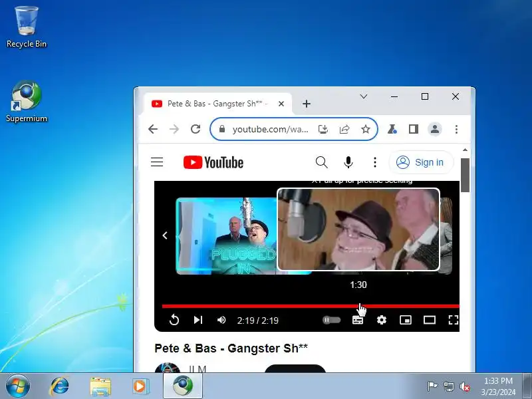Enter full screen mode
Viewport: 532px width, 399px height.
[454, 320]
